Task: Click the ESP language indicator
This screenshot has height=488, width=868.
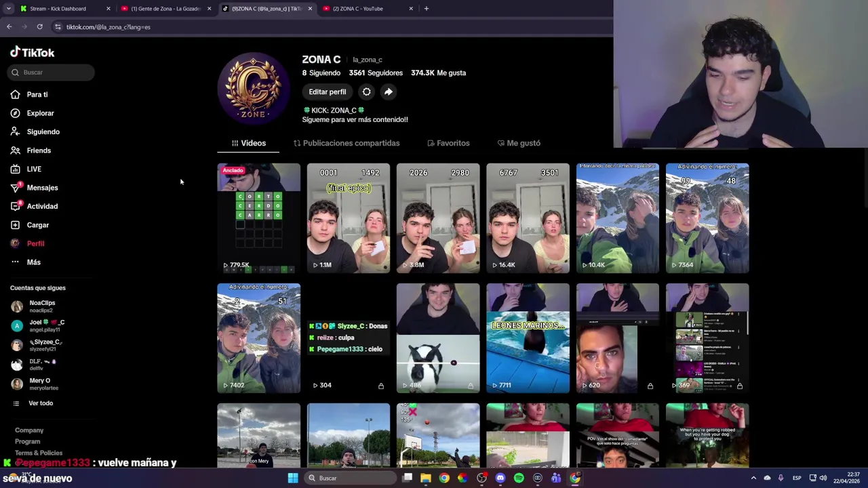Action: tap(797, 478)
